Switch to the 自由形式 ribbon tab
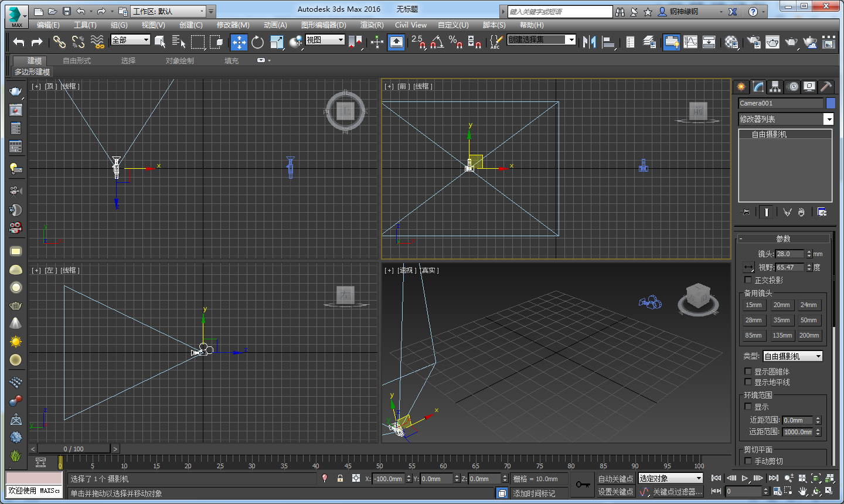This screenshot has width=844, height=504. click(x=77, y=61)
